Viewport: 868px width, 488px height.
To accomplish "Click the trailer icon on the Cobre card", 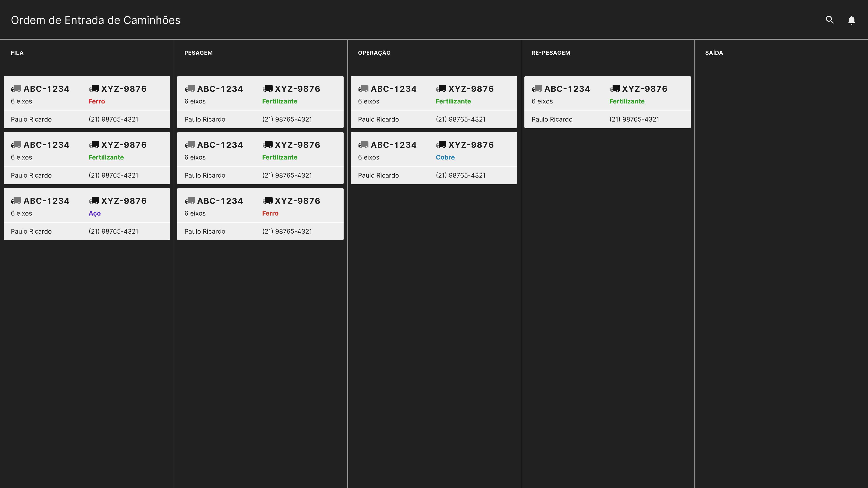I will tap(441, 145).
